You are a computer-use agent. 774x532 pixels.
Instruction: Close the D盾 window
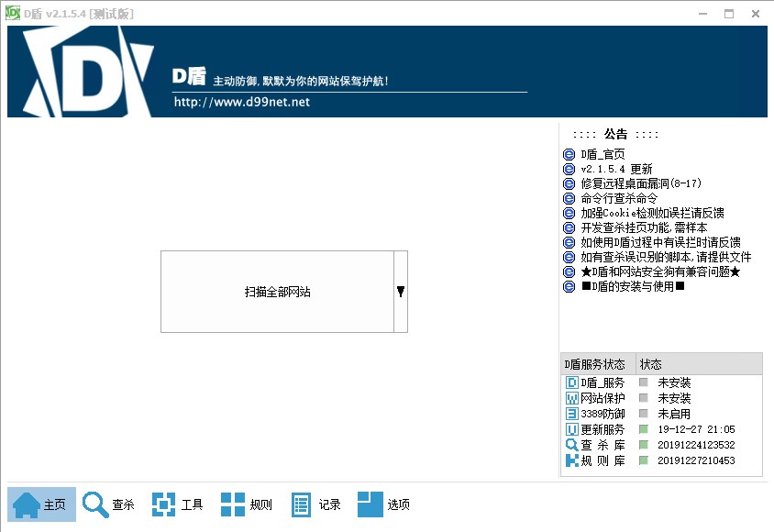756,14
